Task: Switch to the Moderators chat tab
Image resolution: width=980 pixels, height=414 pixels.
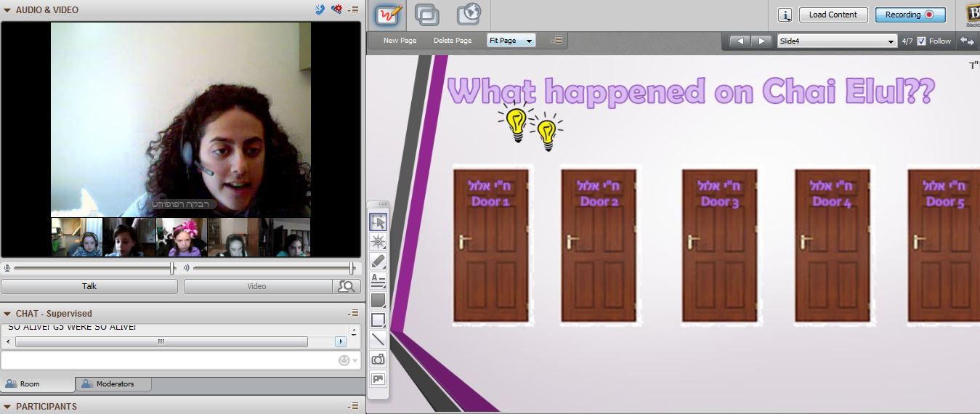Action: click(113, 383)
